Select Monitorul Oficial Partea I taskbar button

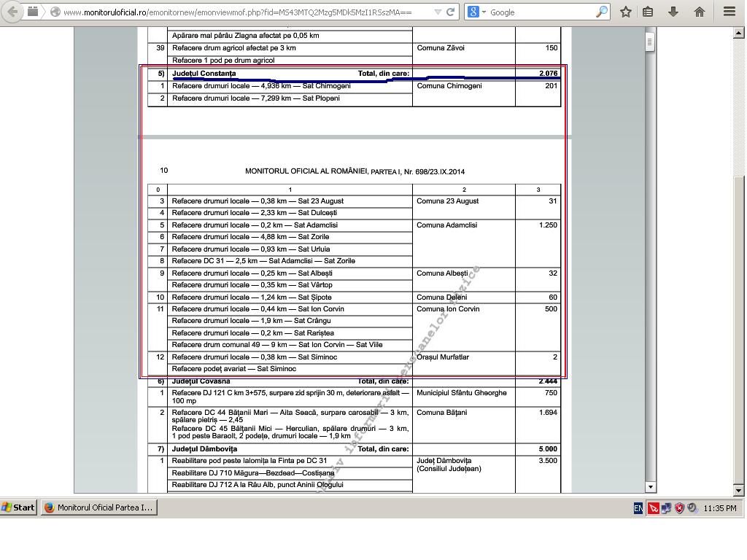pyautogui.click(x=99, y=507)
